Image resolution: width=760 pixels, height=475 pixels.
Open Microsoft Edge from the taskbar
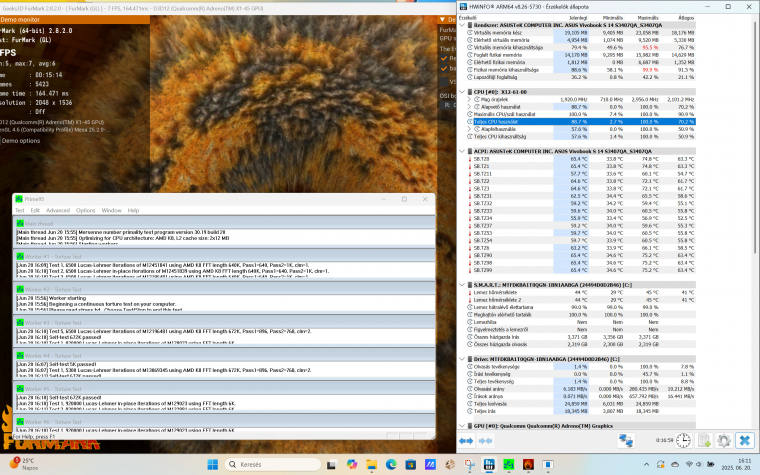391,464
